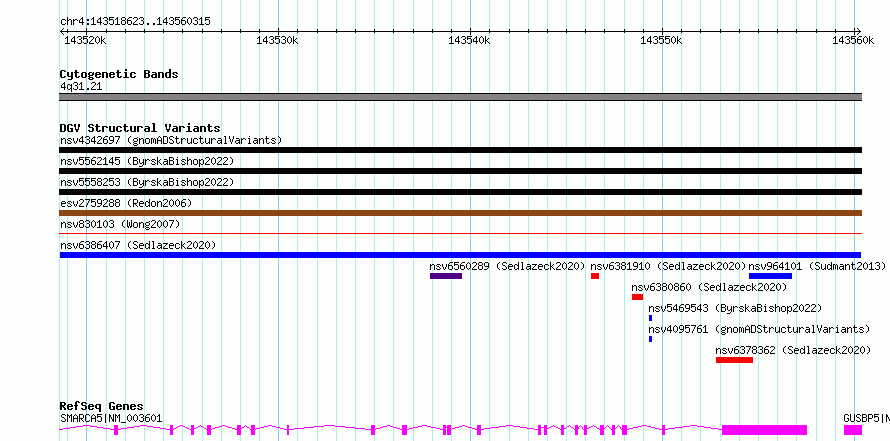Open variant nsv6386407 (Sedlazeck2020) label
Screen dimensions: 890x441
pos(138,245)
